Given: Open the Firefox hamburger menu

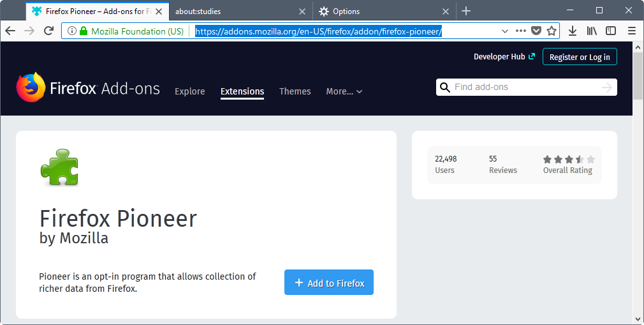Looking at the screenshot, I should (x=632, y=31).
